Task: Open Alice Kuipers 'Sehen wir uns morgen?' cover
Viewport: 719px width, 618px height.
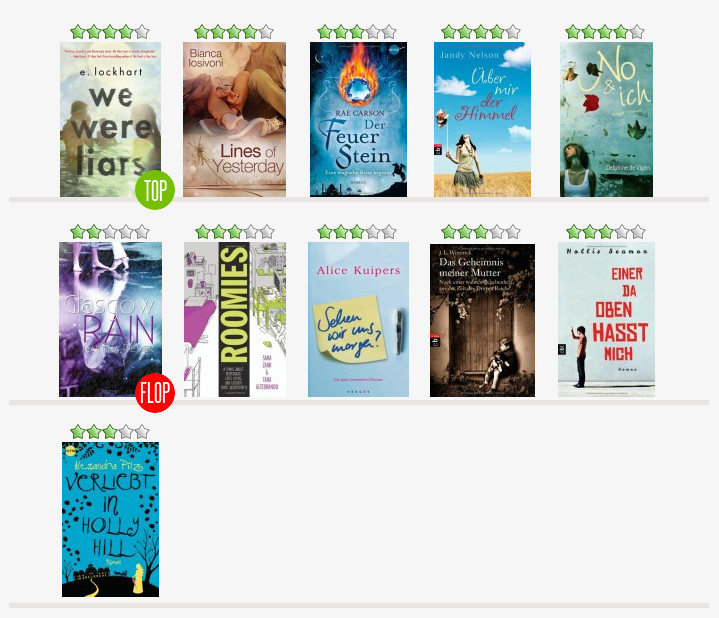Action: (x=358, y=320)
